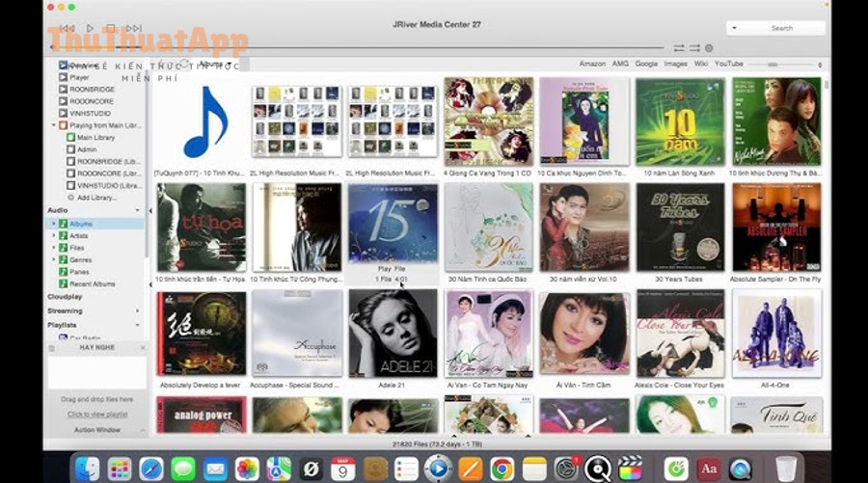868x483 pixels.
Task: Open Photos app in the Dock
Action: (247, 470)
